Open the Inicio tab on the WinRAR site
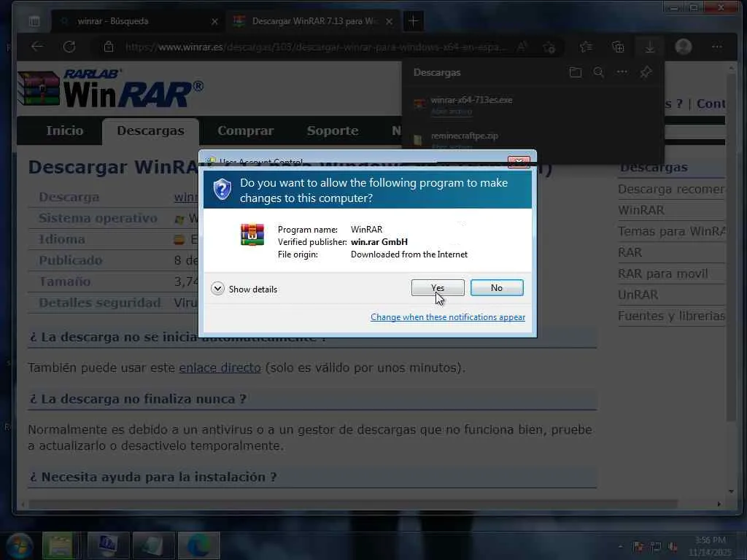Screen dimensions: 747x560 [x=64, y=131]
